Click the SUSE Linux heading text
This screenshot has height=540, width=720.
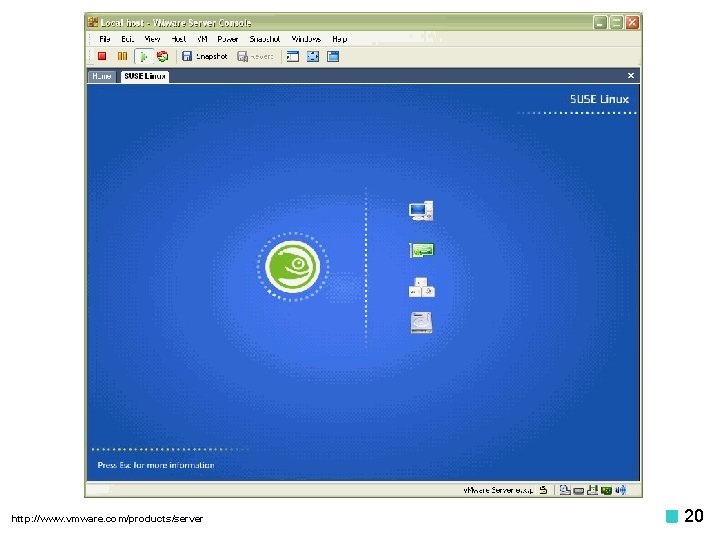(599, 99)
